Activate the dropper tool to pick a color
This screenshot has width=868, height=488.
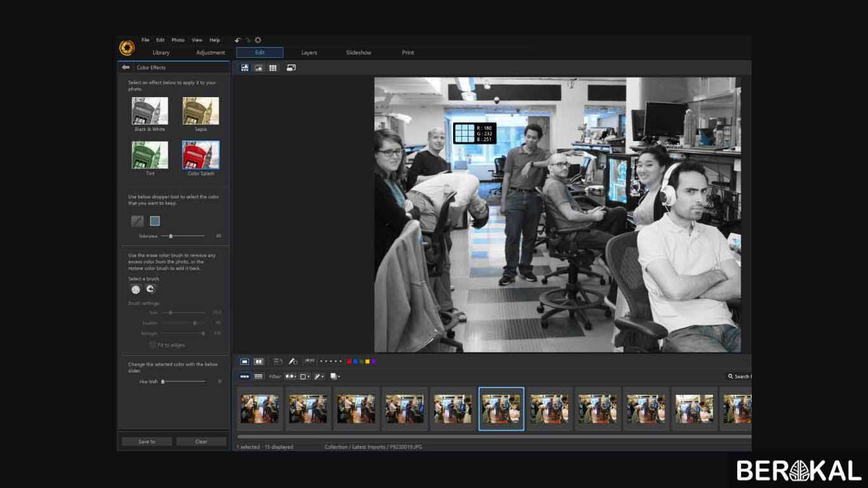pos(137,220)
